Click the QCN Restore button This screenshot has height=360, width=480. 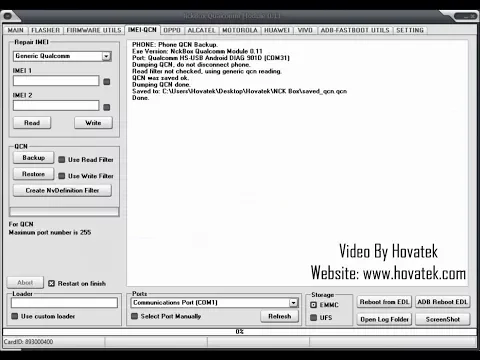(x=34, y=174)
